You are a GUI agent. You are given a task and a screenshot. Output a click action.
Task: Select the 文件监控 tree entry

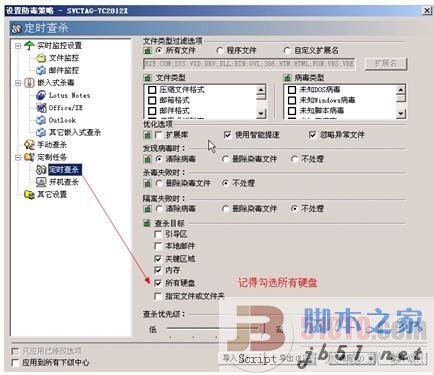tap(64, 58)
